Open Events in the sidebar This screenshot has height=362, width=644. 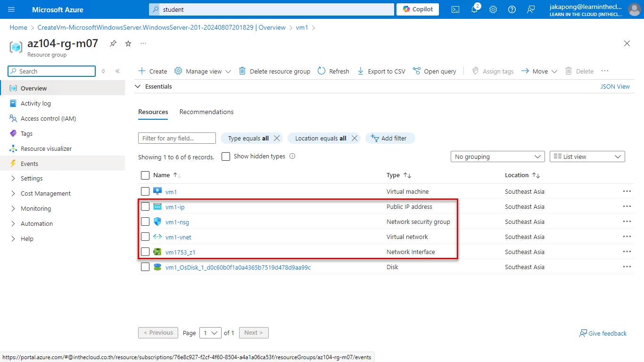(x=29, y=164)
